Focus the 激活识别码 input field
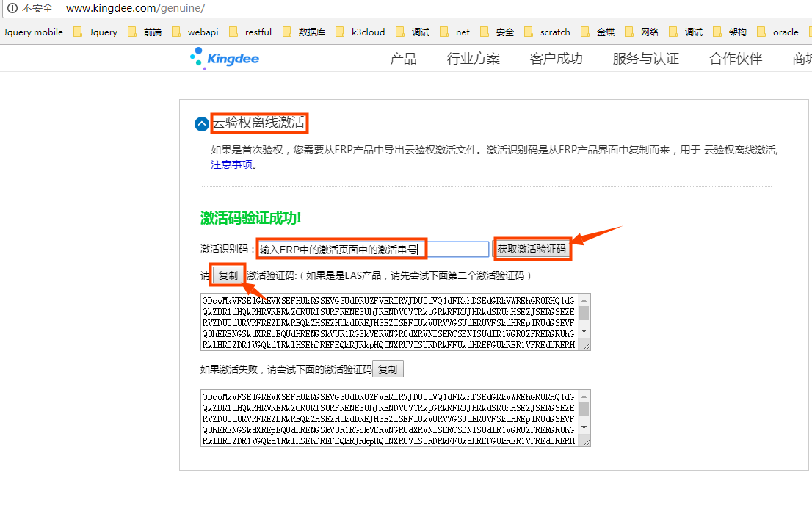Screen dimensions: 812x511 pos(373,249)
